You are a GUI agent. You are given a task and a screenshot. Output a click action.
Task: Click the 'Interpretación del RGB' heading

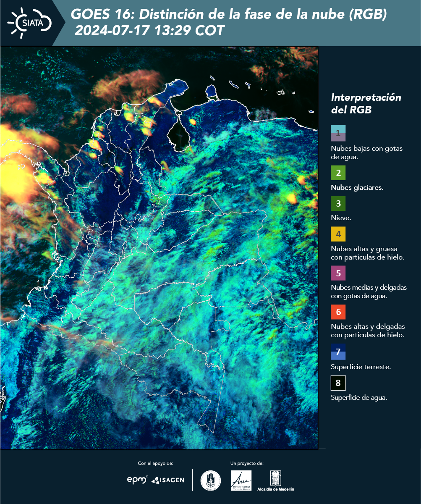(366, 103)
